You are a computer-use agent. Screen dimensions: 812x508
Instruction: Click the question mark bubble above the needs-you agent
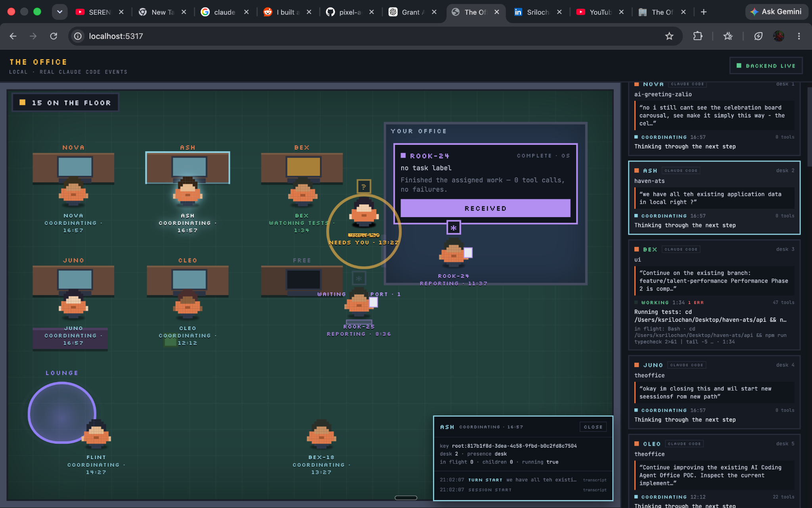coord(364,186)
